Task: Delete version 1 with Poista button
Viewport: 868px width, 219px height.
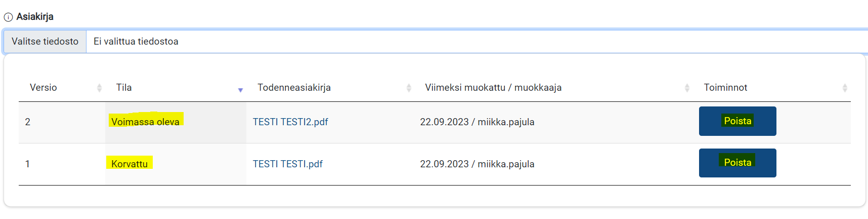Action: [x=737, y=163]
